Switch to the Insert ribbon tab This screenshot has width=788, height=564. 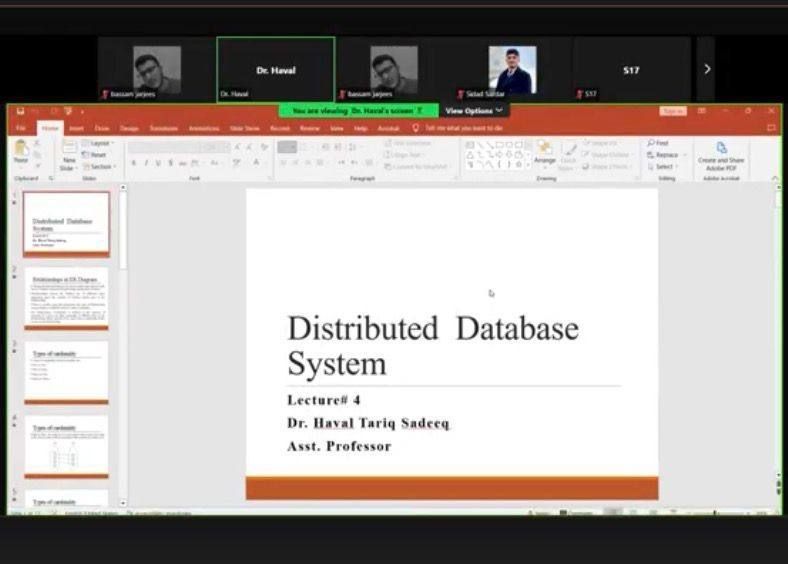click(x=76, y=128)
